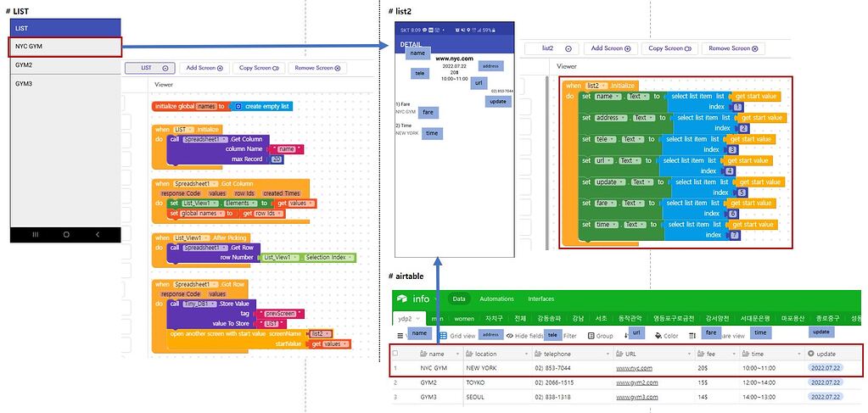Switch to Interfaces tab in Airtable

point(540,299)
